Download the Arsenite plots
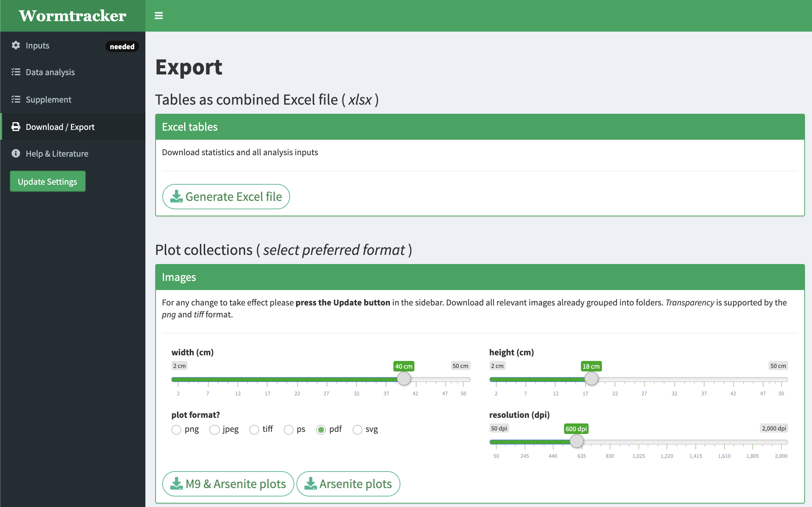812x507 pixels. pos(348,484)
